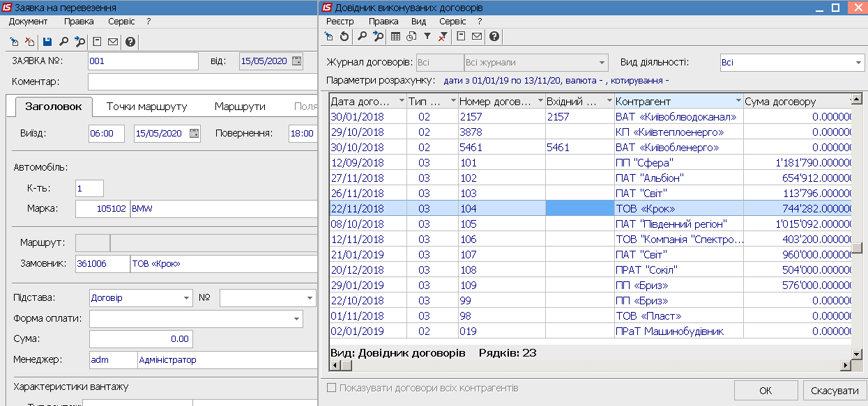Open the calendar icon beside the Виїзд date
The width and height of the screenshot is (868, 406).
[194, 134]
